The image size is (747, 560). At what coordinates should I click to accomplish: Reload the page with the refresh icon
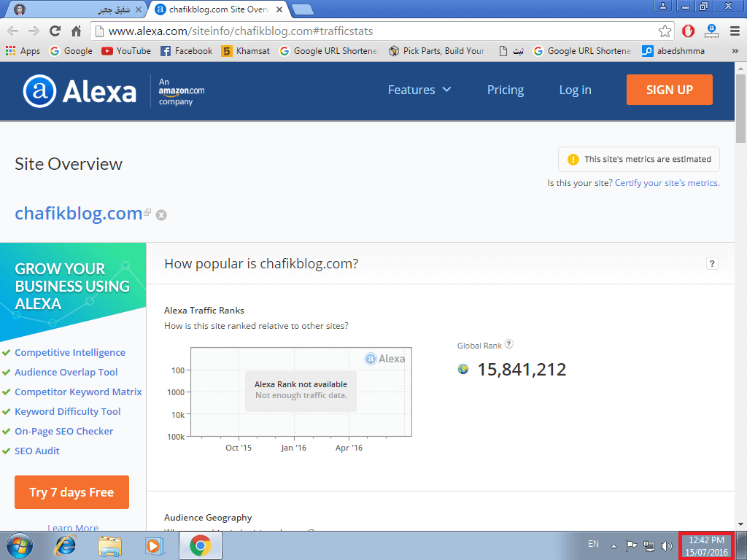coord(55,31)
